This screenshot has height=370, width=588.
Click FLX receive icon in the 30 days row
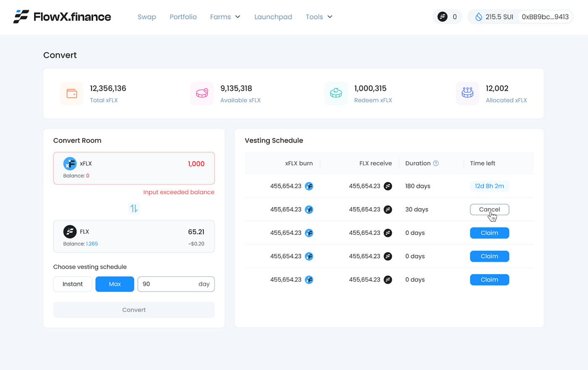[388, 209]
